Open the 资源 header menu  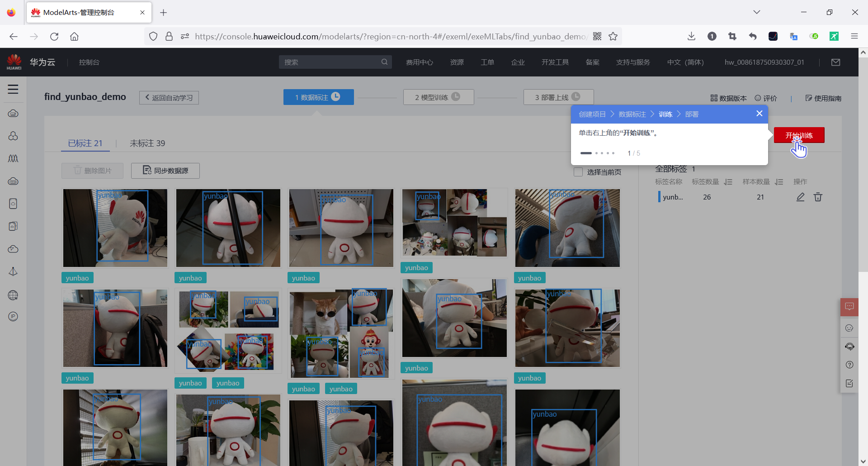tap(457, 62)
